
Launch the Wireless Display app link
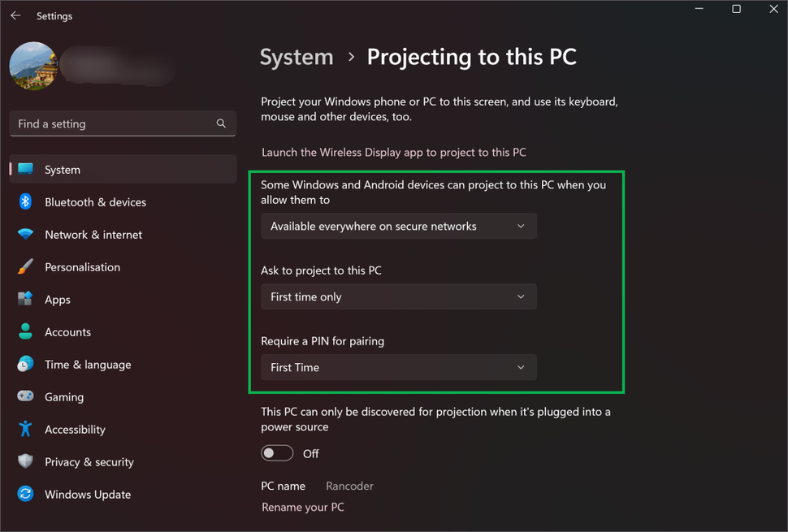[393, 152]
